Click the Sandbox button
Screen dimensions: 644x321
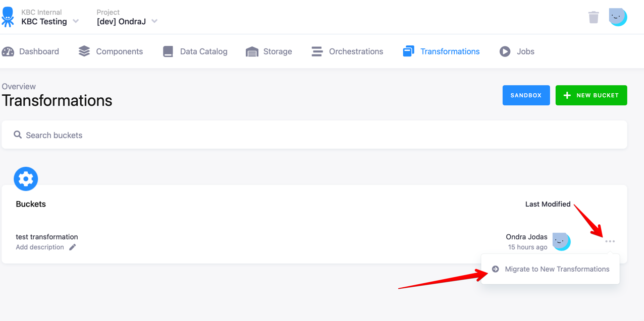(x=526, y=95)
